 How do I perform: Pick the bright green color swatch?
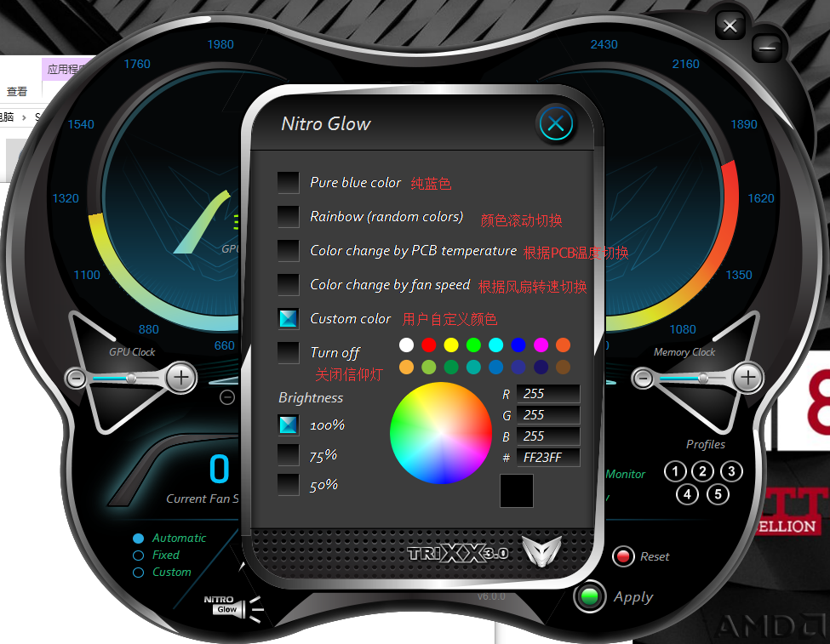474,345
